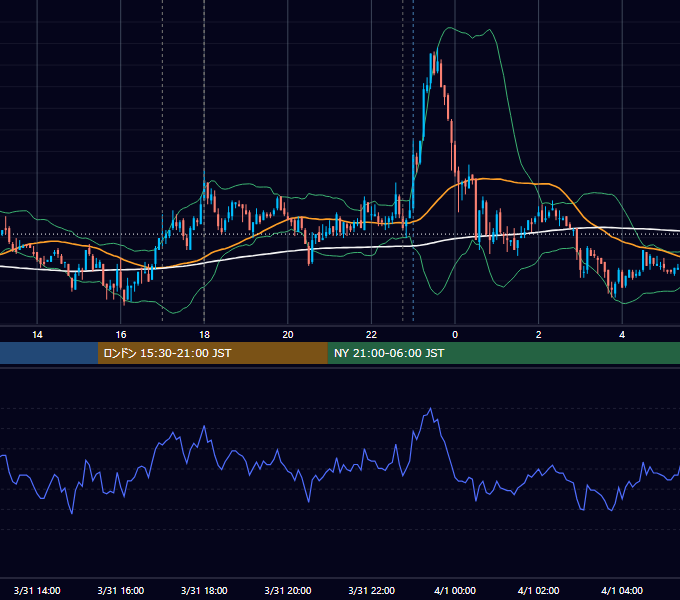Click the 4/1 04:00 date label
This screenshot has width=680, height=600.
622,590
